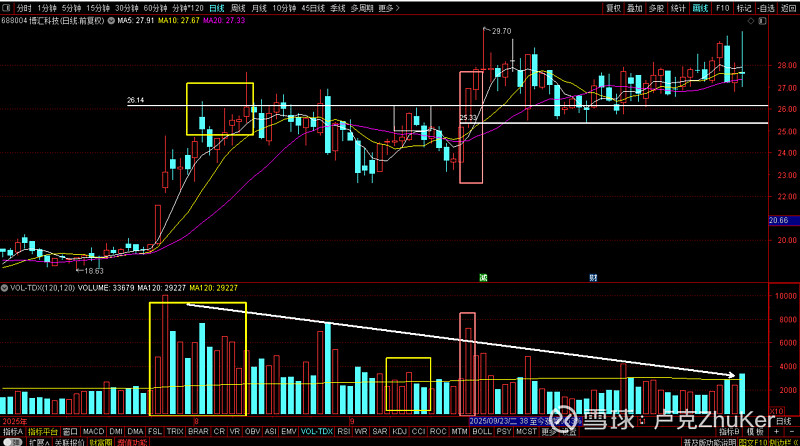Select the 15分钟 timeframe

pos(98,8)
